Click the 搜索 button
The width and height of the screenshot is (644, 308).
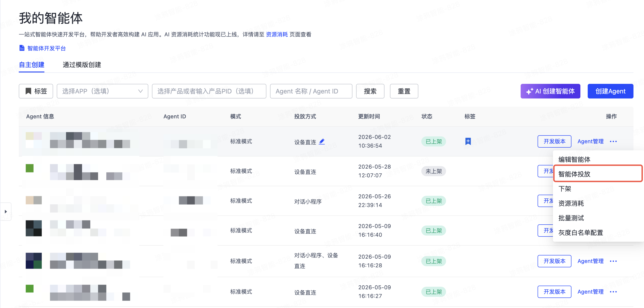370,91
